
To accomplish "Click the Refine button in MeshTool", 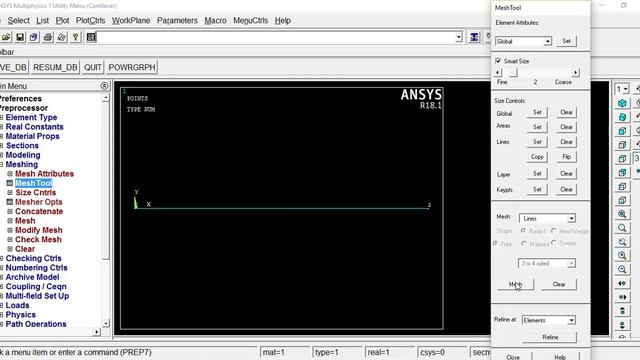I will pos(550,337).
